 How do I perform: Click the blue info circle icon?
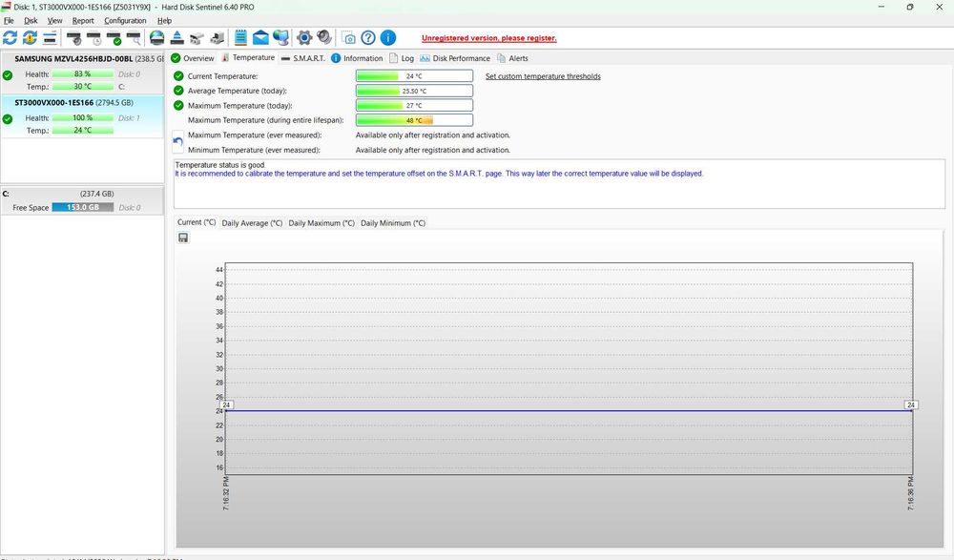388,38
